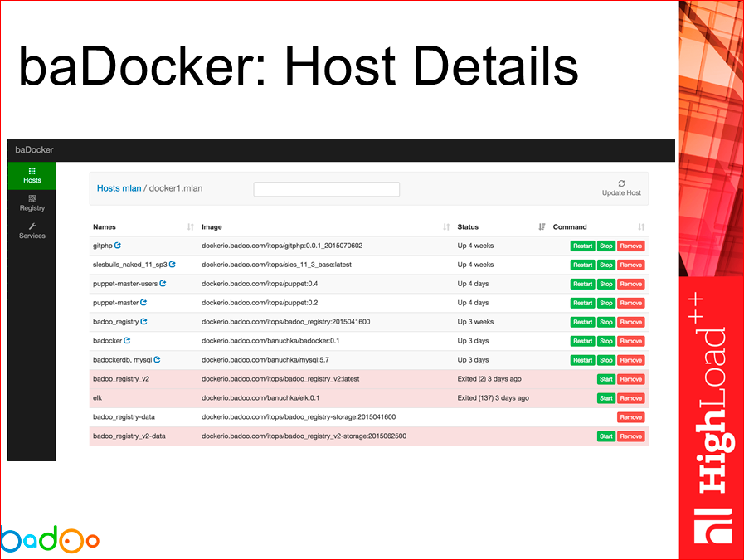Expand slesbuils_naked_11_sp3 container details
The width and height of the screenshot is (744, 560).
[173, 264]
